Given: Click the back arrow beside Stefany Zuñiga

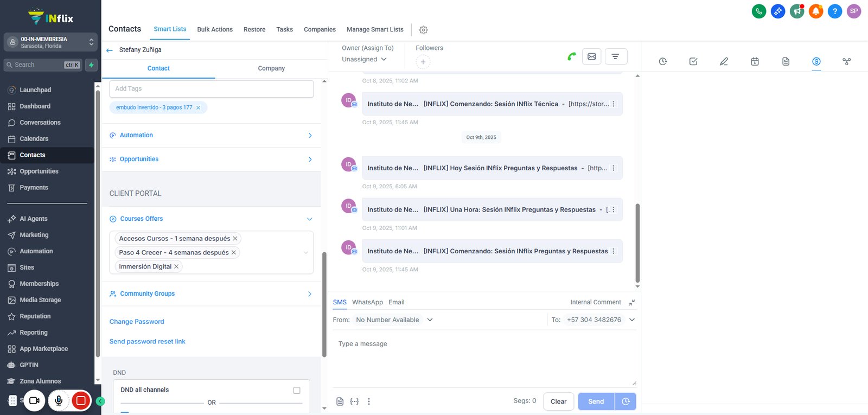Looking at the screenshot, I should click(110, 50).
